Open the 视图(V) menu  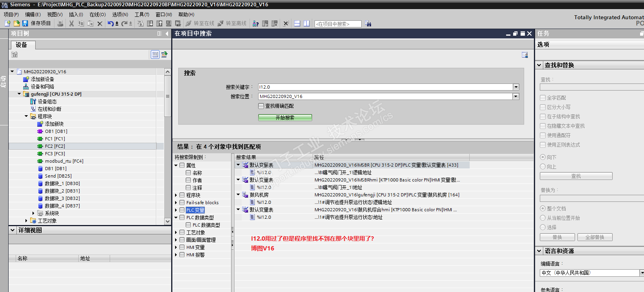[55, 15]
